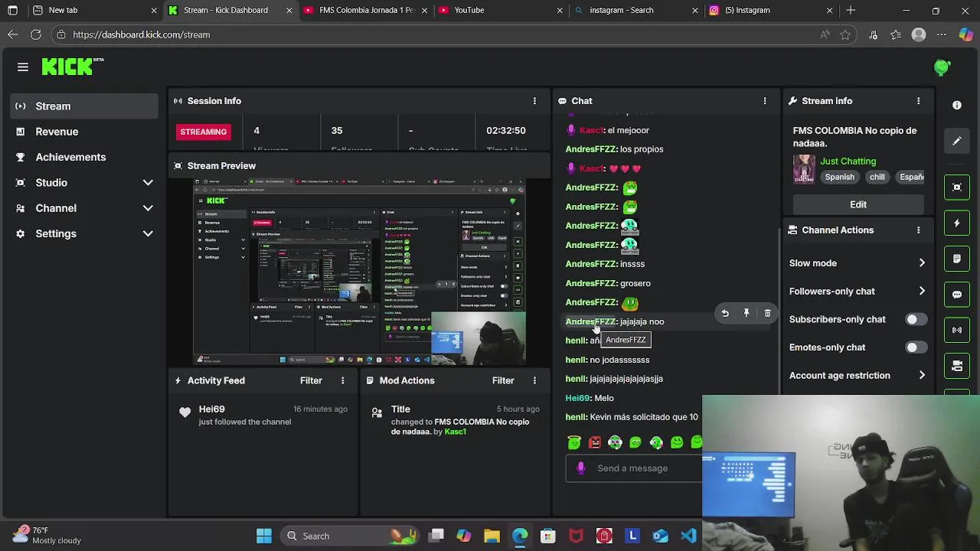Open browser favorites star icon
The height and width of the screenshot is (551, 980).
[x=845, y=34]
